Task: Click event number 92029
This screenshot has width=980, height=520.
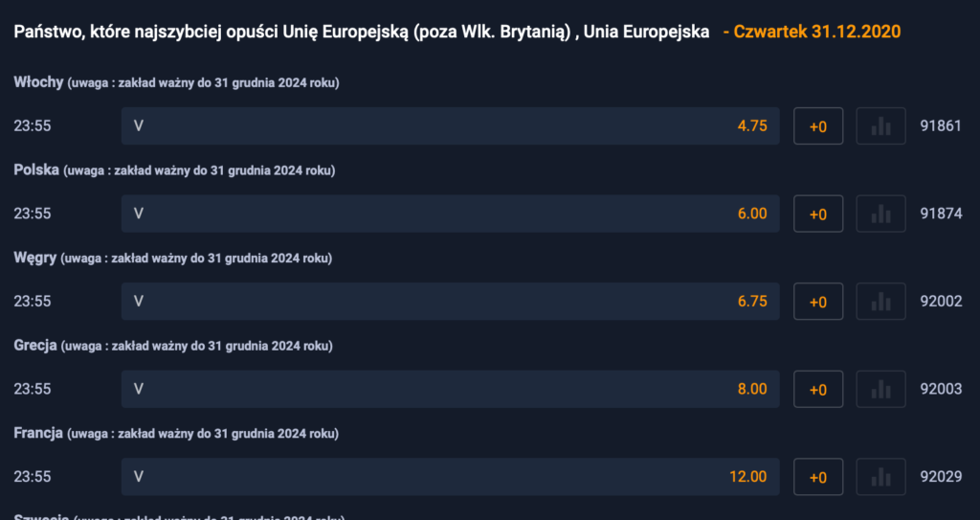Action: click(x=941, y=476)
